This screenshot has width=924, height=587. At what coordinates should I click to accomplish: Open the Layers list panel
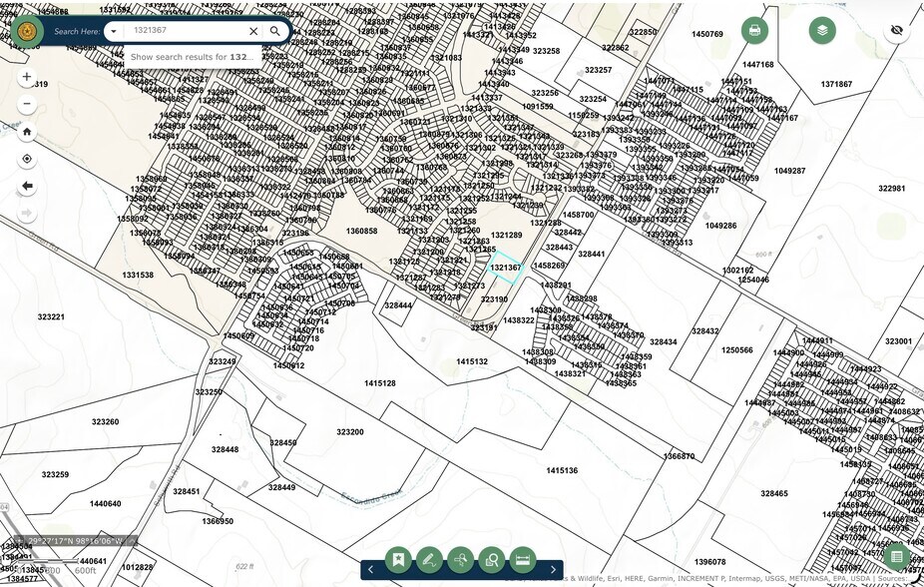tap(821, 30)
